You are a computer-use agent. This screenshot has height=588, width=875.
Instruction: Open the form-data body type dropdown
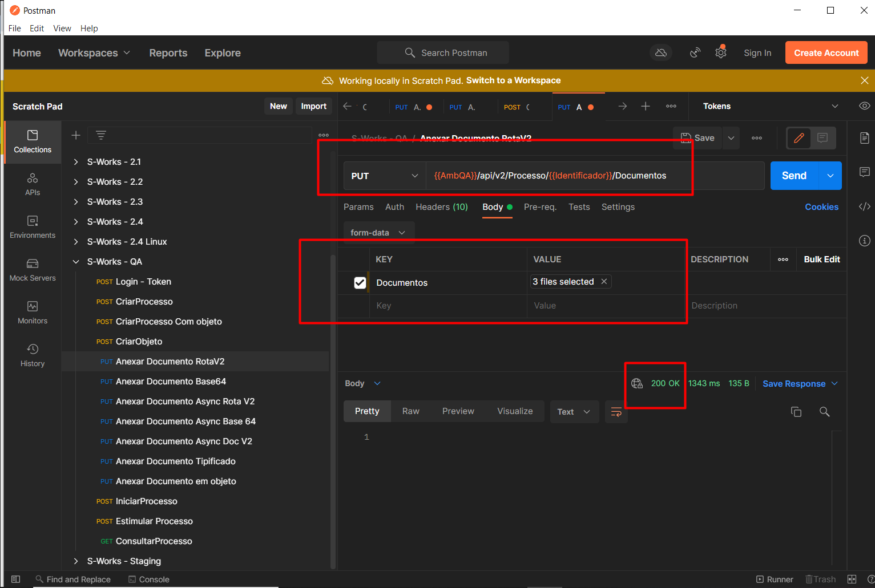(378, 233)
